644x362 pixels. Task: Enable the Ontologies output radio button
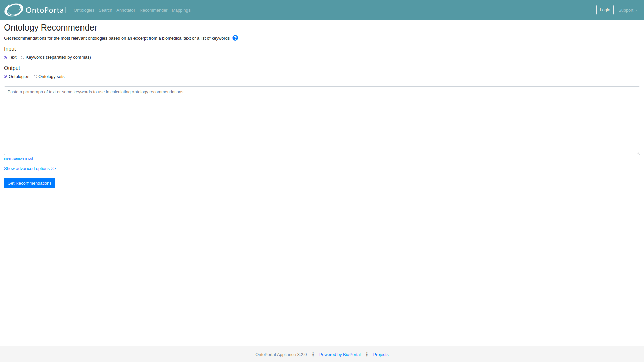coord(6,76)
